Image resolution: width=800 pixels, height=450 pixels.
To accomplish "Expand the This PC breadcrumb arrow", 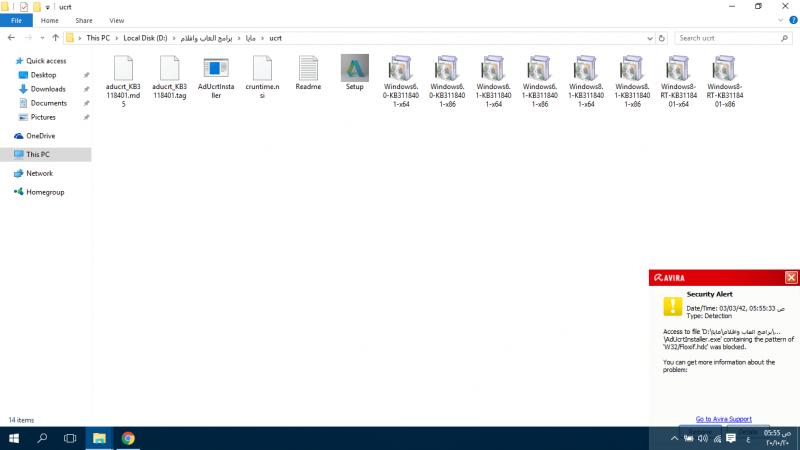I will pyautogui.click(x=116, y=38).
